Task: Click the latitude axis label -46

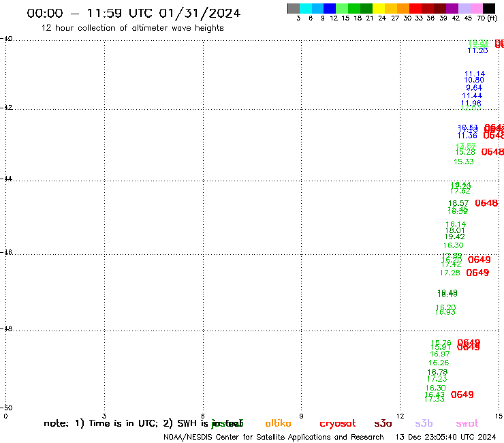Action: click(x=6, y=253)
